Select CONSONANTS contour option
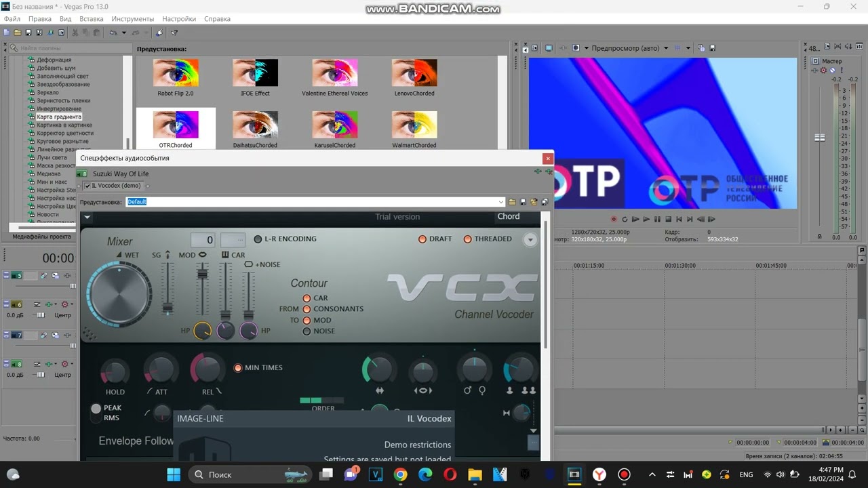 coord(307,309)
